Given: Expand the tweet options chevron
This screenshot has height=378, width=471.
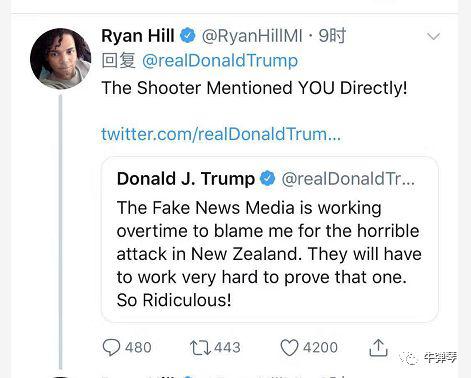Looking at the screenshot, I should [433, 36].
